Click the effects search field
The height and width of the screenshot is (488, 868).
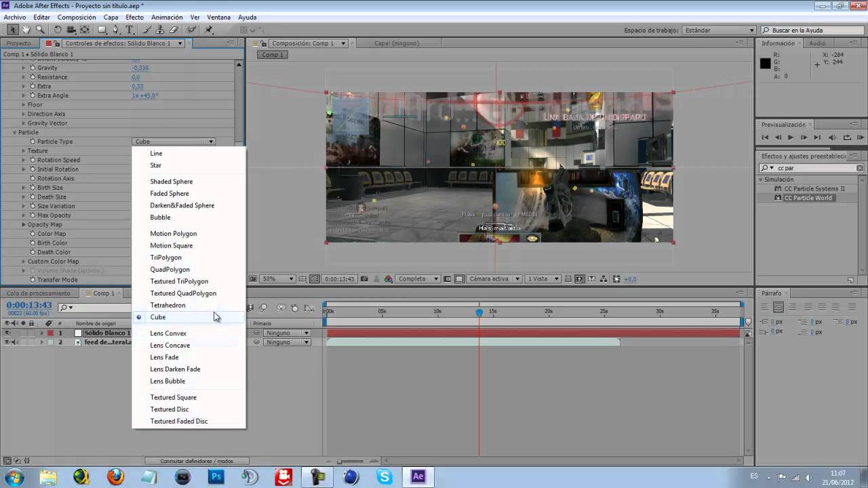coord(811,168)
